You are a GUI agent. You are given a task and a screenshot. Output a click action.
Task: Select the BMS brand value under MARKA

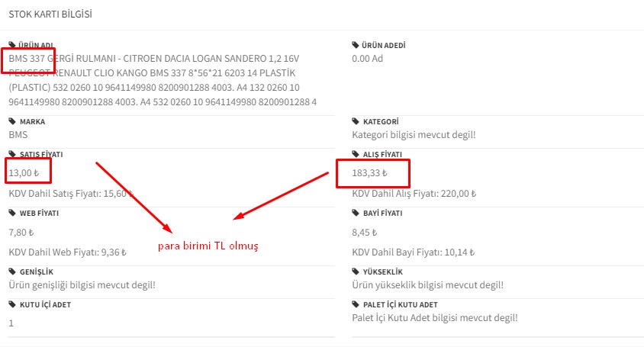(18, 134)
